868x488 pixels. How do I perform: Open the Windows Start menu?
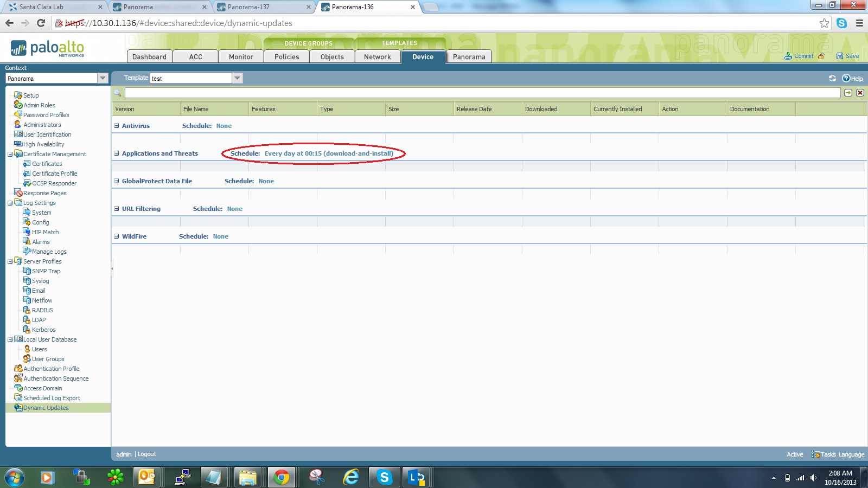pos(15,477)
